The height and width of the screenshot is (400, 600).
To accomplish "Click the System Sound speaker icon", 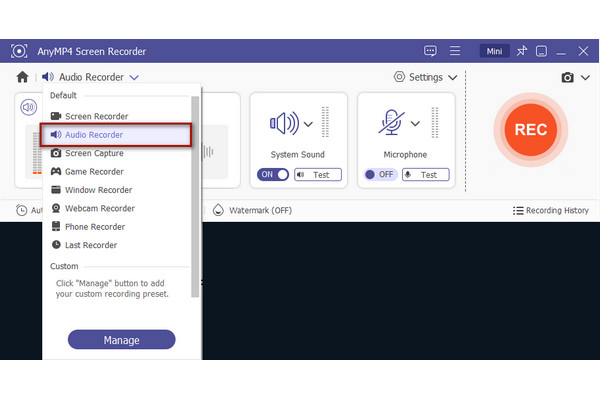I will click(284, 123).
